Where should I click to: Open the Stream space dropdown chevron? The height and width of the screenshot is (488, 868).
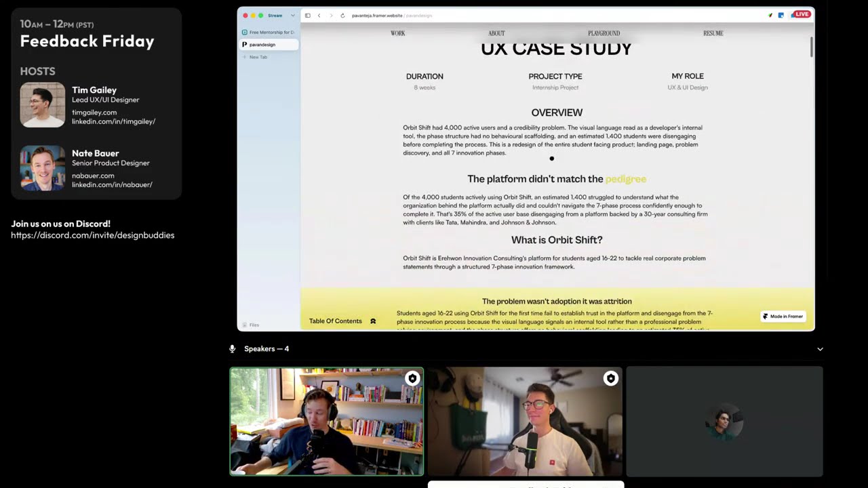pyautogui.click(x=293, y=16)
